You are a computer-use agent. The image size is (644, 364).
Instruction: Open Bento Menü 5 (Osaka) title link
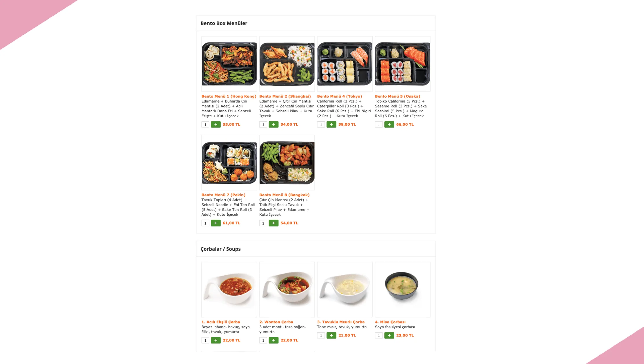397,96
